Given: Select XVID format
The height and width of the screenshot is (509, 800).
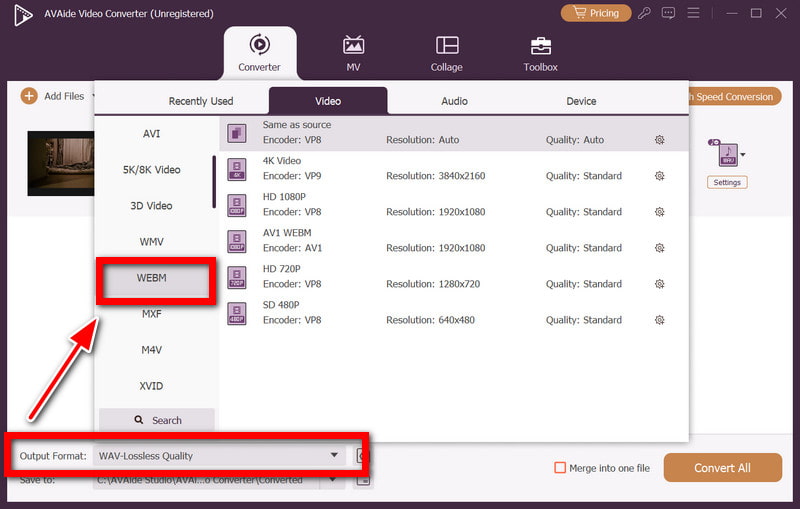Looking at the screenshot, I should point(152,386).
